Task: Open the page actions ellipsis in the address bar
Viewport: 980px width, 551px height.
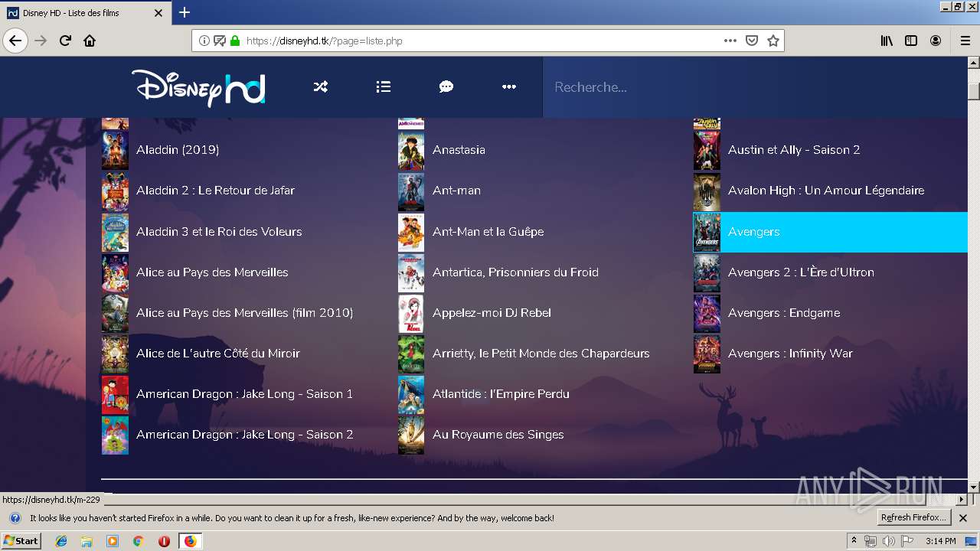Action: (730, 41)
